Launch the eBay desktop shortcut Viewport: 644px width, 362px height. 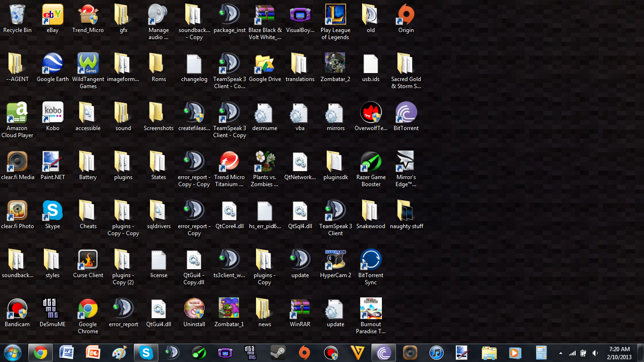click(x=53, y=19)
